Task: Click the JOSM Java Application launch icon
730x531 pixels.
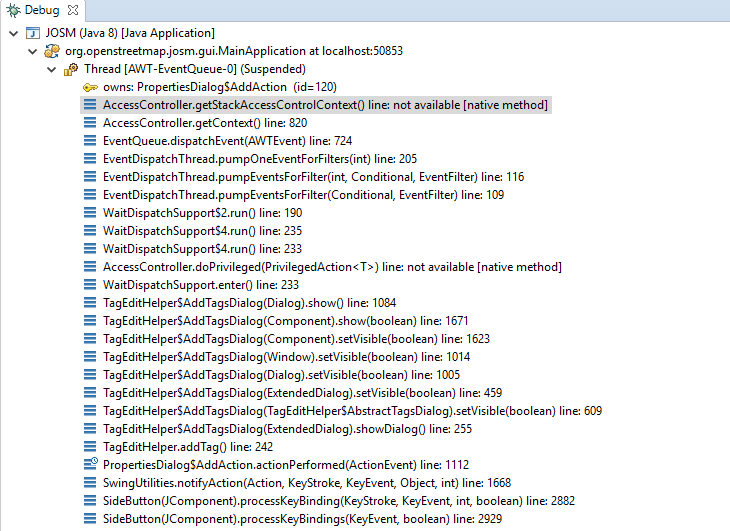Action: 33,33
